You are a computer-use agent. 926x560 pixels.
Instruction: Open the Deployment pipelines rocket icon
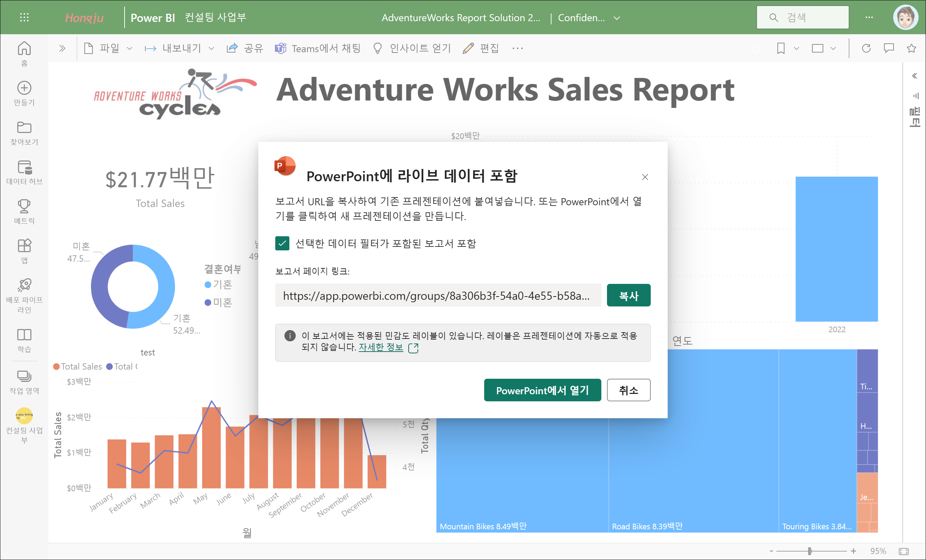(x=24, y=285)
